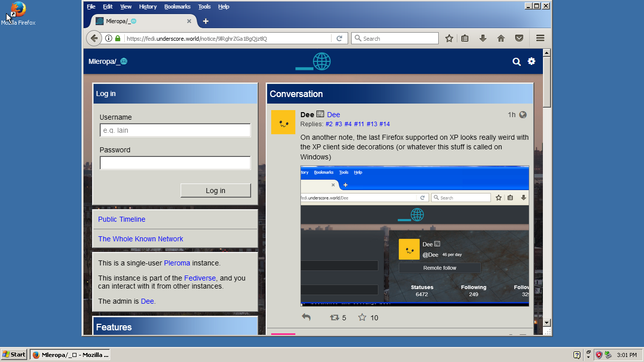The image size is (644, 362).
Task: Jump to reply #2
Action: click(x=329, y=124)
